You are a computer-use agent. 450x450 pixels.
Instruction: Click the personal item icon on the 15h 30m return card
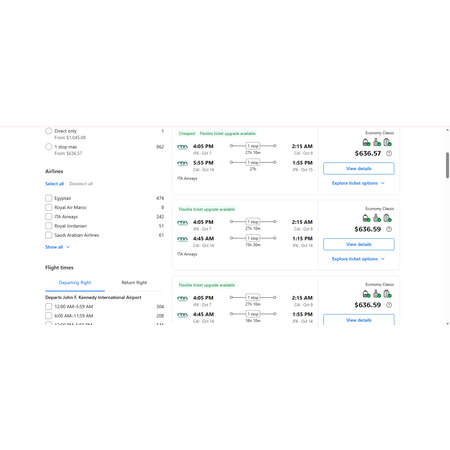[366, 218]
